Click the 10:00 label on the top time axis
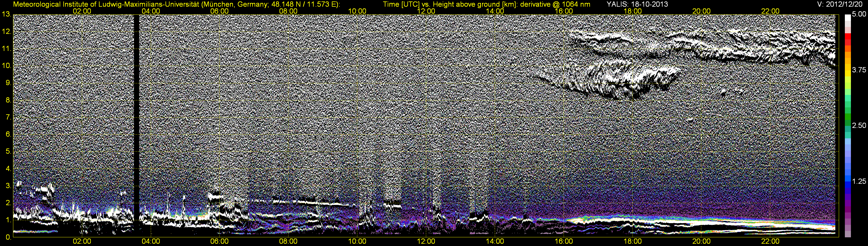Viewport: 868px width, 246px height. point(357,11)
